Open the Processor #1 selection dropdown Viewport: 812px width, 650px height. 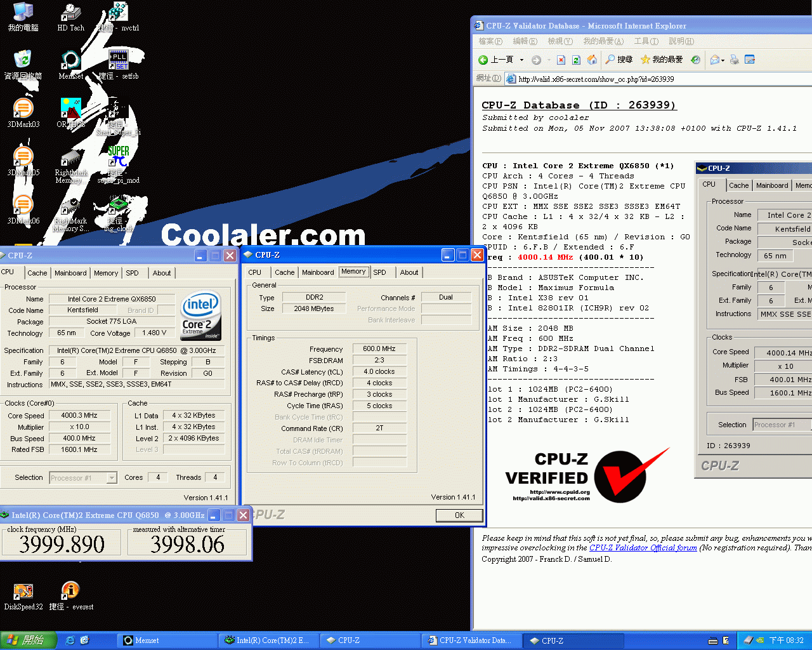point(112,477)
